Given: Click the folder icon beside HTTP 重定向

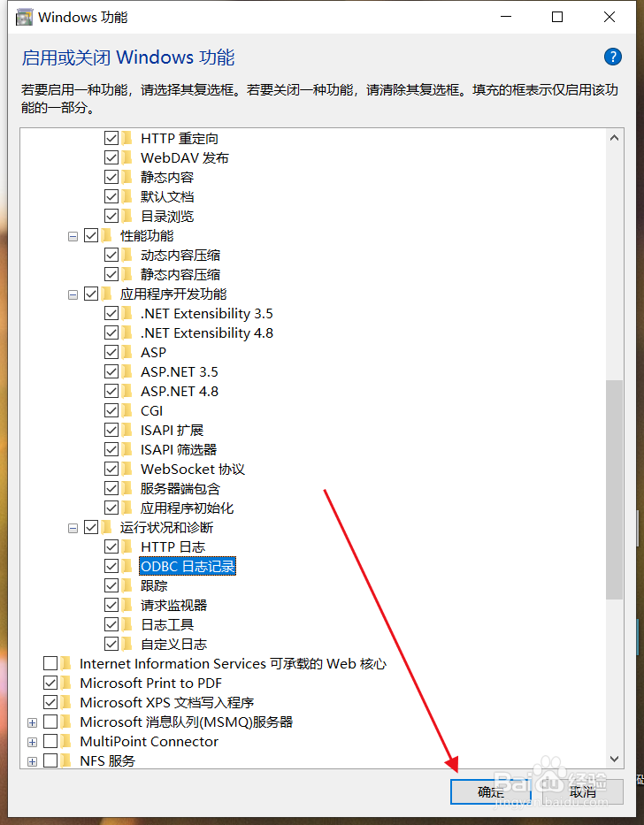Looking at the screenshot, I should [x=126, y=138].
